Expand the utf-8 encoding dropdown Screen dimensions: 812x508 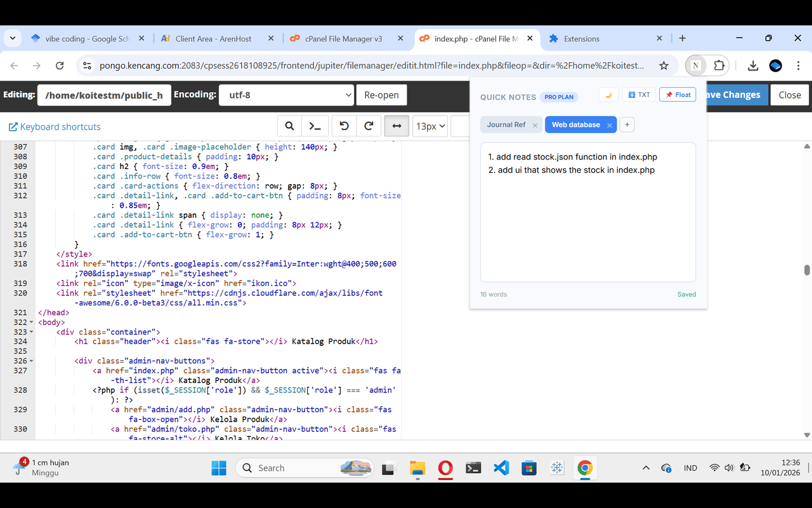[286, 95]
